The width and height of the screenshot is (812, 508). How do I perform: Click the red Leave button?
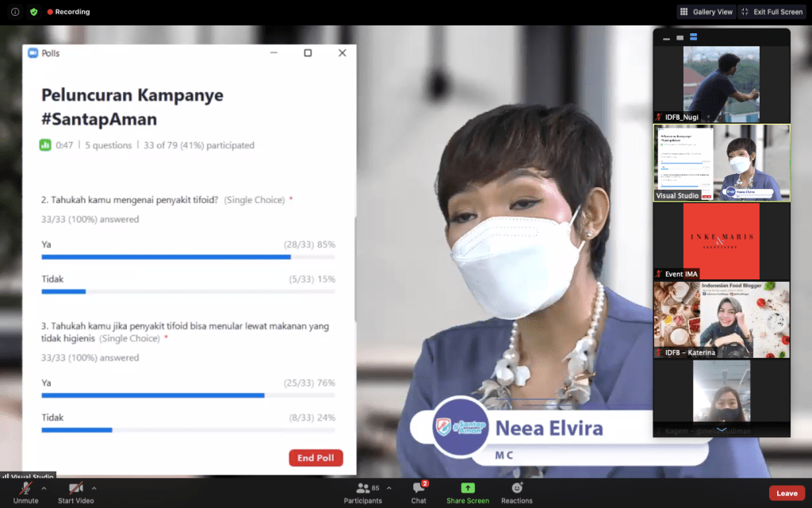point(787,493)
